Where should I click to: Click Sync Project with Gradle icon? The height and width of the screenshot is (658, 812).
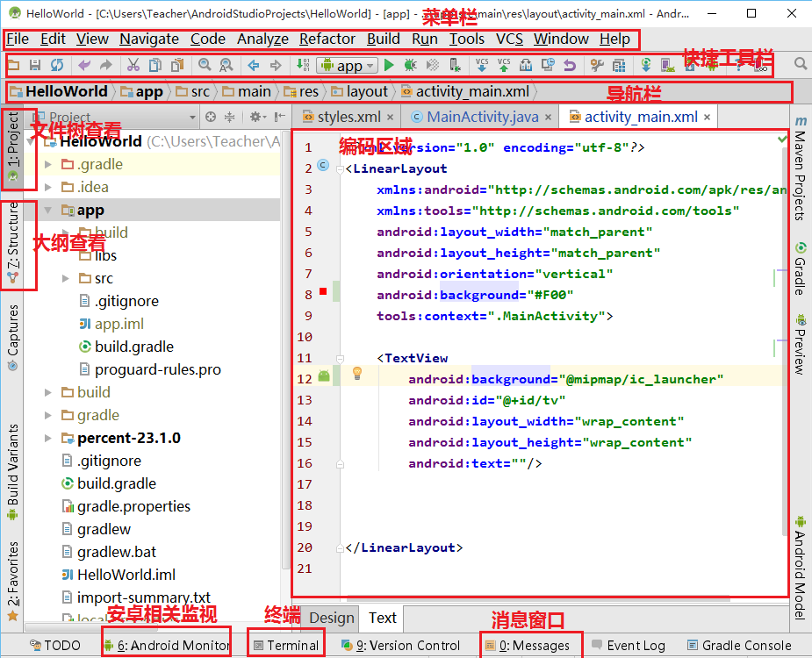(646, 65)
